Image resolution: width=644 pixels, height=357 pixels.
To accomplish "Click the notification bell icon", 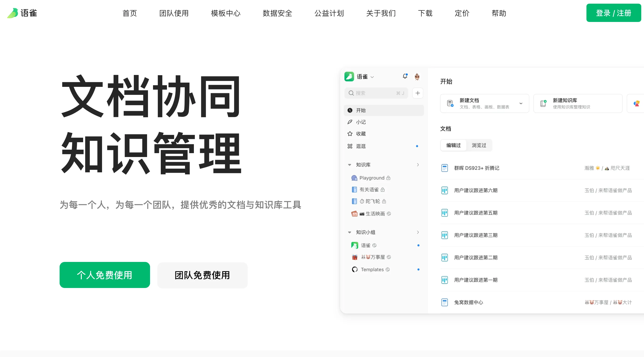I will 405,76.
